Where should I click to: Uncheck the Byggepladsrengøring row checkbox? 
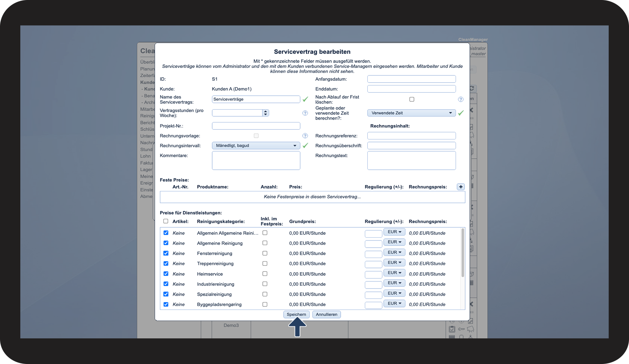tap(166, 304)
